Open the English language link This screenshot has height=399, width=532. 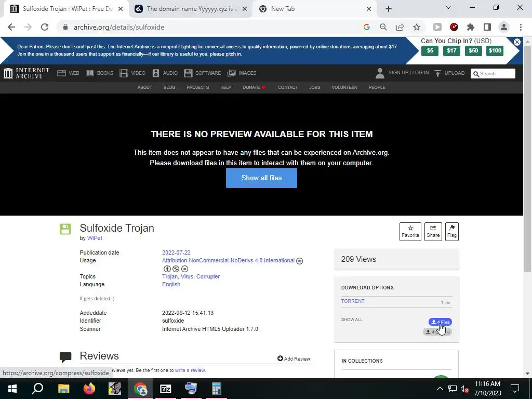[171, 284]
